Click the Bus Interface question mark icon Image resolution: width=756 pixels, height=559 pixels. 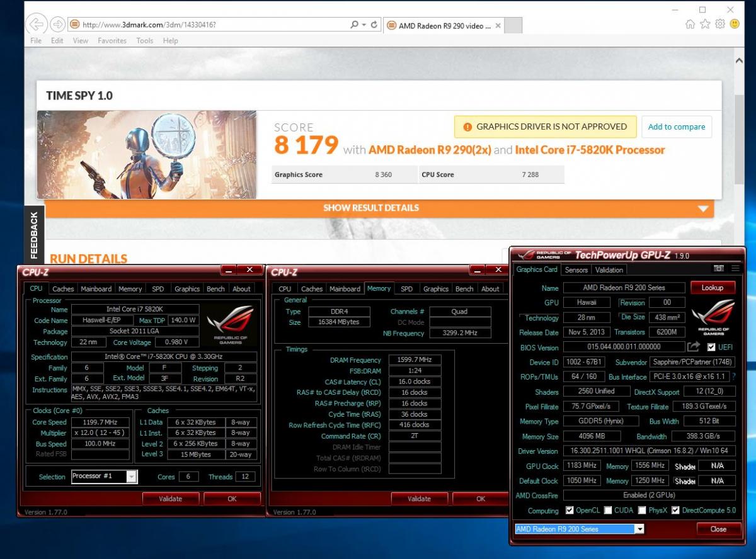[x=734, y=376]
